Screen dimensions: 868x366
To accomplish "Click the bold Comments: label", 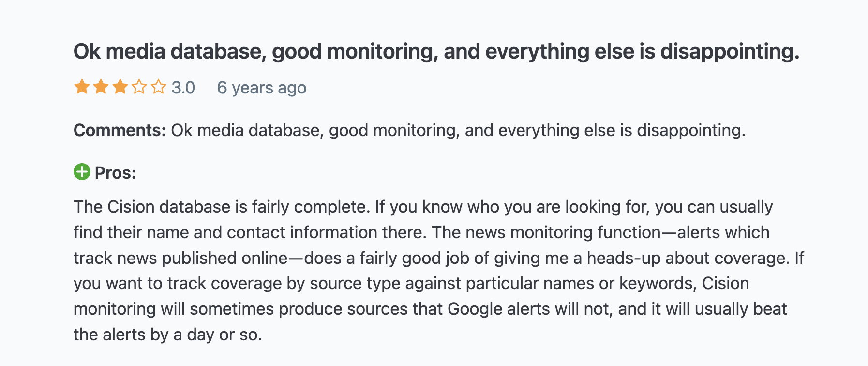I will pos(120,130).
